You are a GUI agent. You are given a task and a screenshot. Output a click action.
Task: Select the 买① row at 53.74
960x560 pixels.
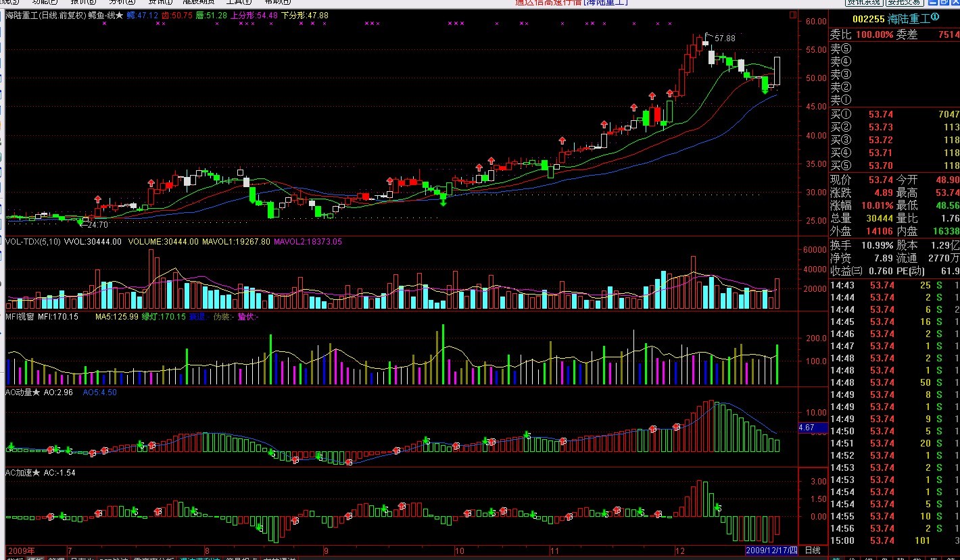pos(895,115)
